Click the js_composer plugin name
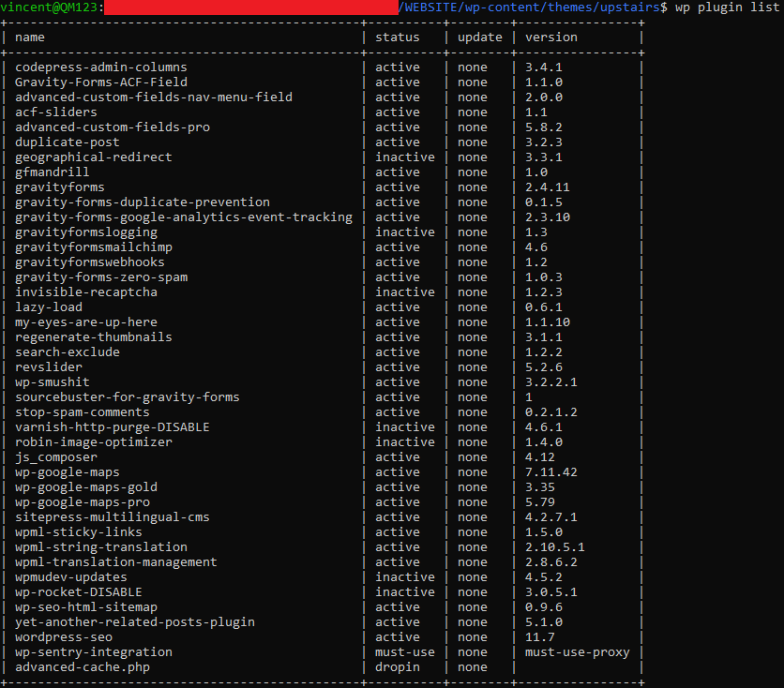This screenshot has width=784, height=688. pyautogui.click(x=56, y=457)
